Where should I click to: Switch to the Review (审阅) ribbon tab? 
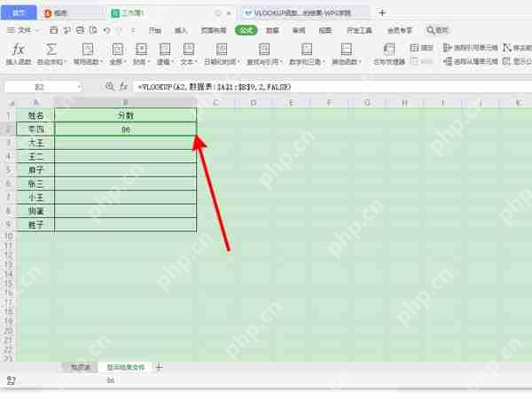click(x=299, y=30)
